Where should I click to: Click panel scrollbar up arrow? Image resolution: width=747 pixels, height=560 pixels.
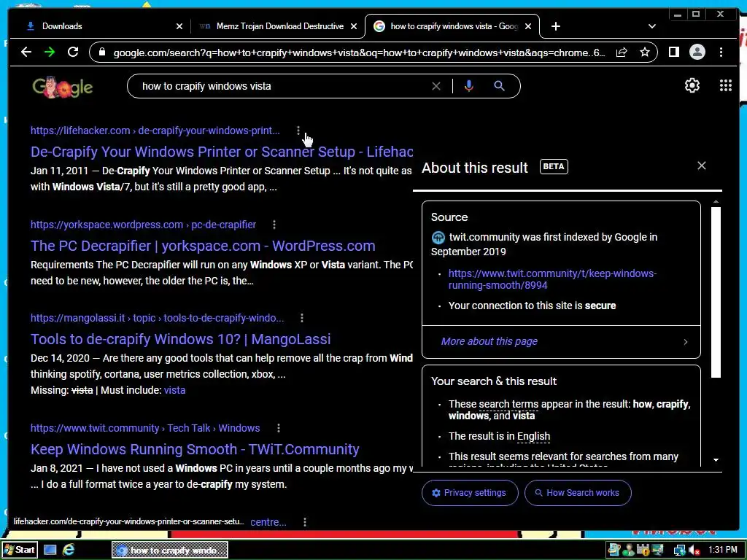[716, 202]
